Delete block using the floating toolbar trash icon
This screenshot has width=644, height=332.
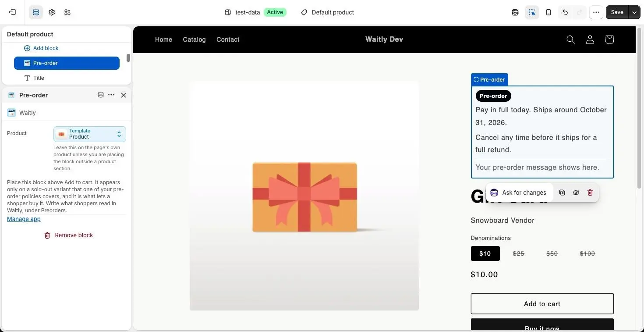[x=590, y=193]
